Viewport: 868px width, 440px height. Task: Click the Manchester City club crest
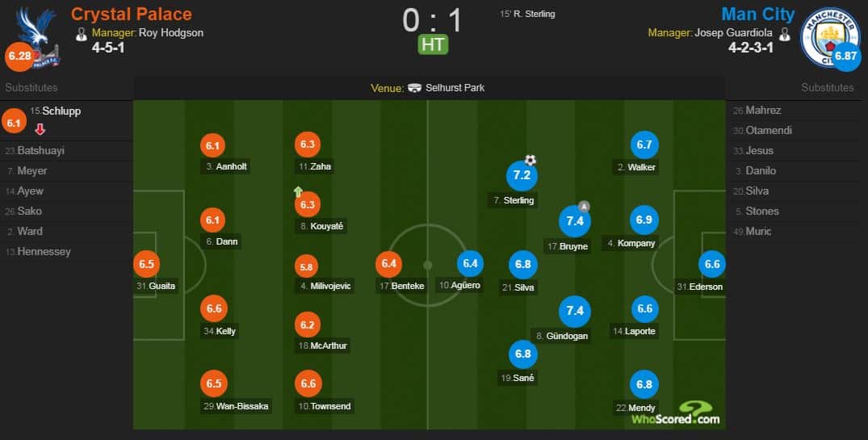click(x=829, y=36)
